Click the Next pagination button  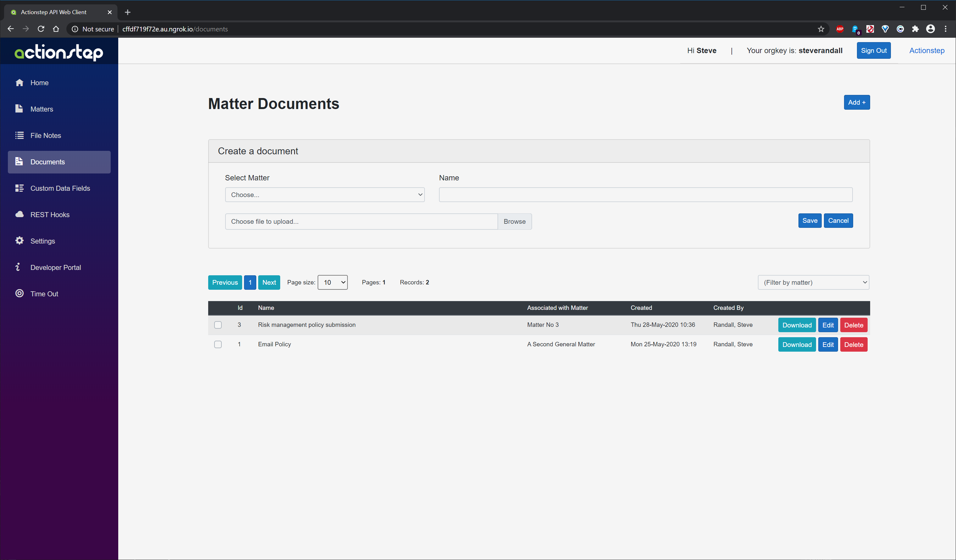click(x=269, y=282)
